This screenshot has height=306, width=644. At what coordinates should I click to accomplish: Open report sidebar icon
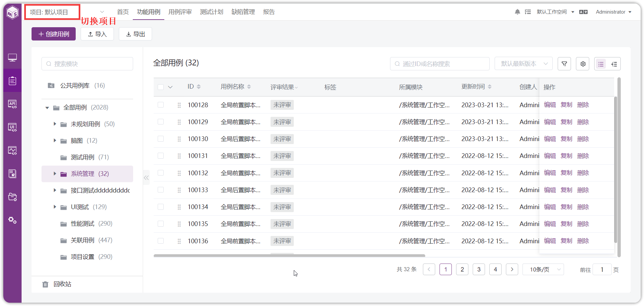click(12, 174)
